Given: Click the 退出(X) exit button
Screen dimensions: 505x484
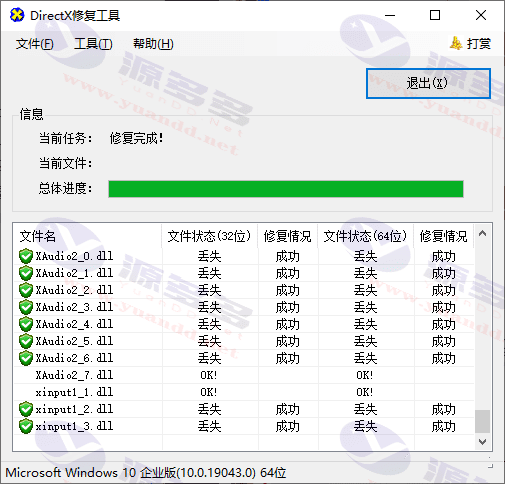Looking at the screenshot, I should (x=428, y=83).
